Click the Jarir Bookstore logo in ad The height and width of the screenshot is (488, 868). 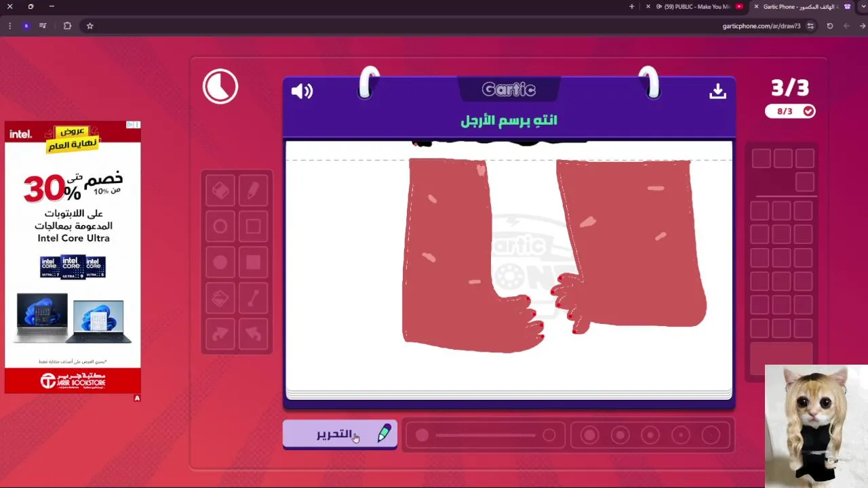coord(73,380)
